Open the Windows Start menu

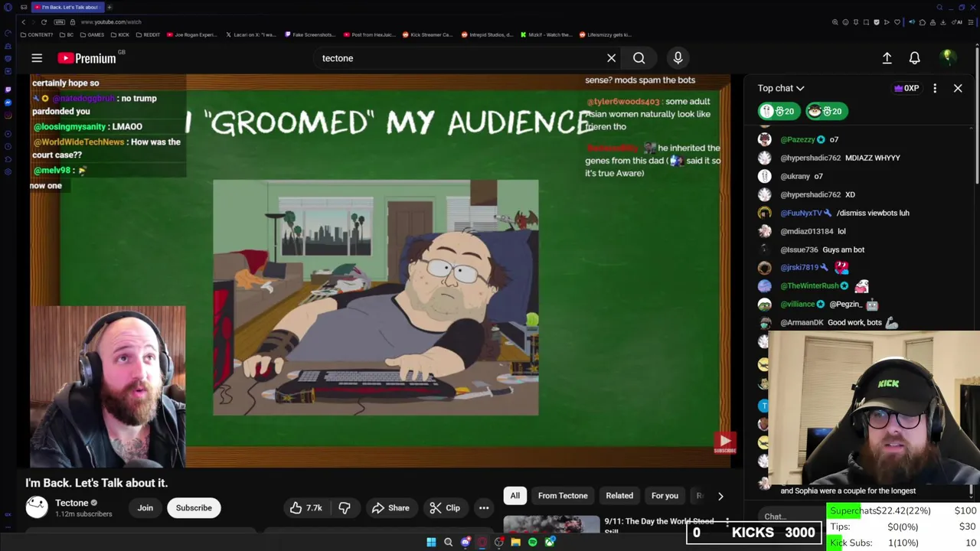point(431,543)
